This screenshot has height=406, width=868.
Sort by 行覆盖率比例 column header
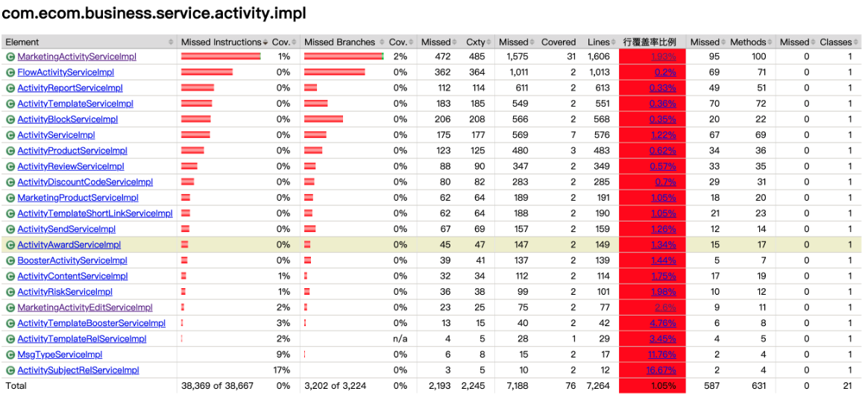[x=652, y=42]
